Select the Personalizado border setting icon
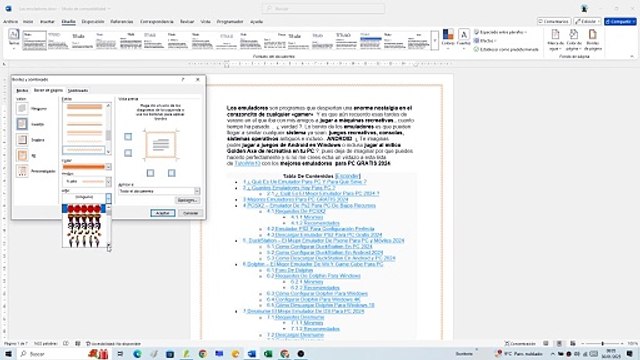Screen dimensions: 640x360 point(22,171)
